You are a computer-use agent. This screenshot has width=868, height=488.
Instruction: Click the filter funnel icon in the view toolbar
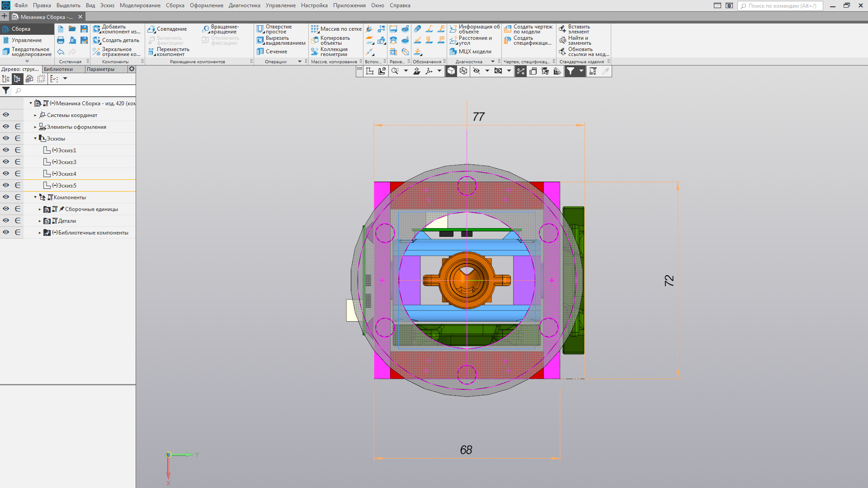coord(571,71)
